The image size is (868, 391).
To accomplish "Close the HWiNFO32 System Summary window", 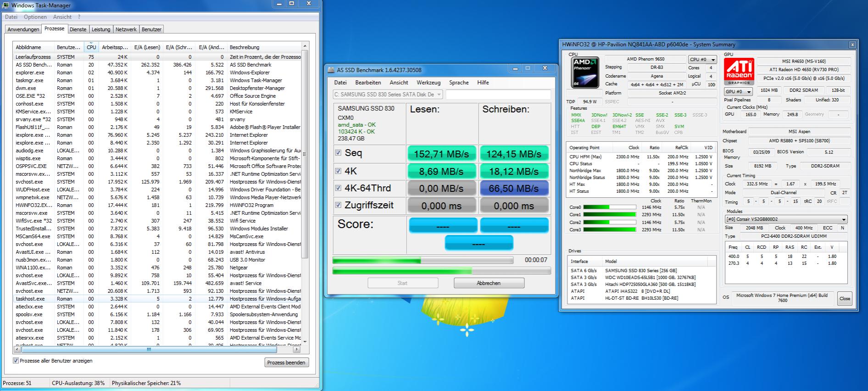I will pyautogui.click(x=852, y=45).
